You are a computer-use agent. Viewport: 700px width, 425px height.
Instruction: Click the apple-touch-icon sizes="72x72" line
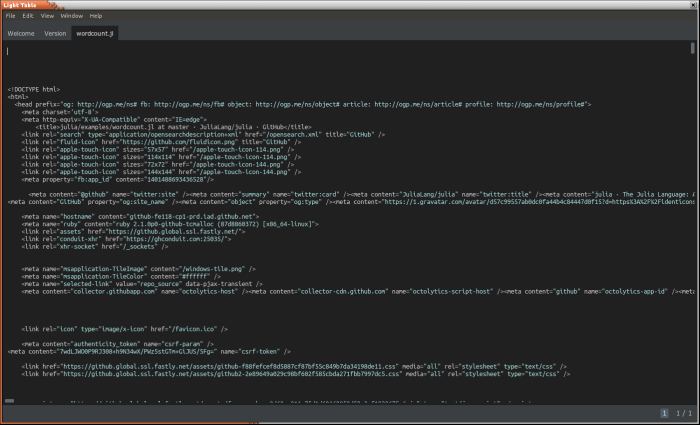[x=158, y=165]
